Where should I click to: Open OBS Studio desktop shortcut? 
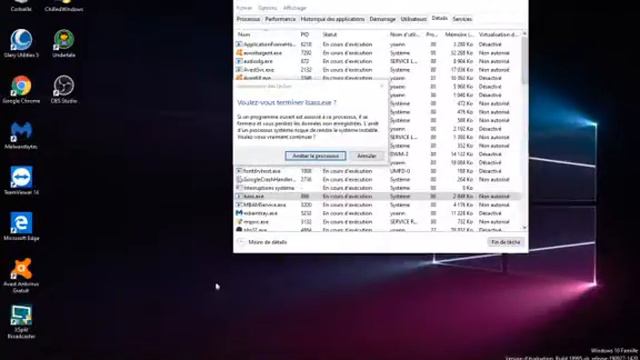click(x=64, y=89)
